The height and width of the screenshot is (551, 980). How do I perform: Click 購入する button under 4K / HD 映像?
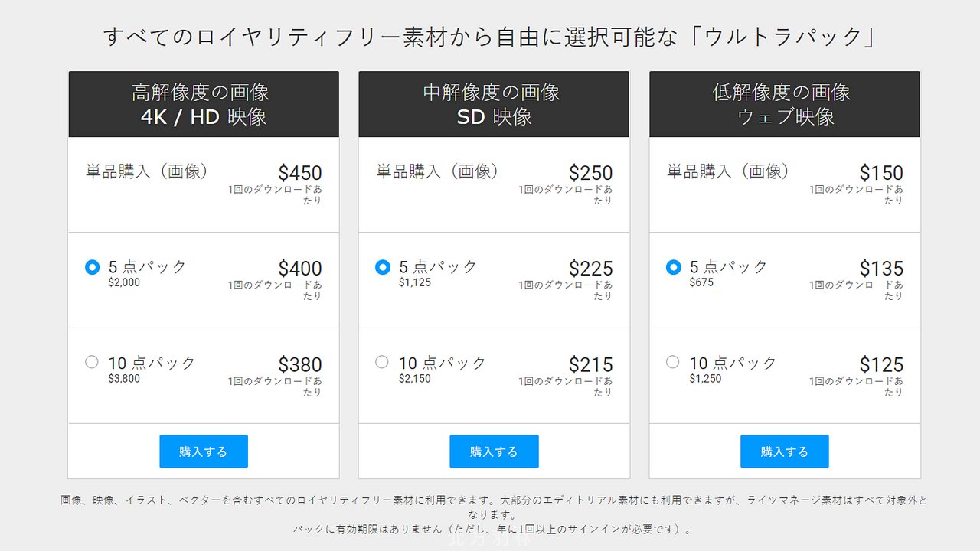click(x=204, y=452)
